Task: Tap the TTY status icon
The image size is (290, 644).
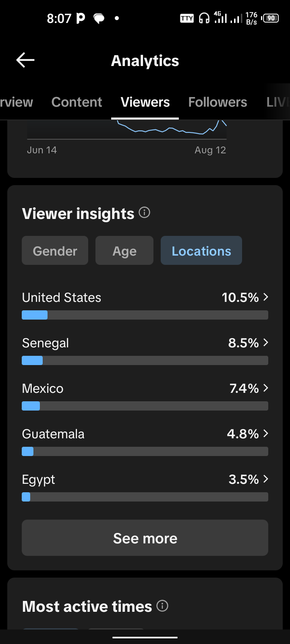Action: point(187,18)
